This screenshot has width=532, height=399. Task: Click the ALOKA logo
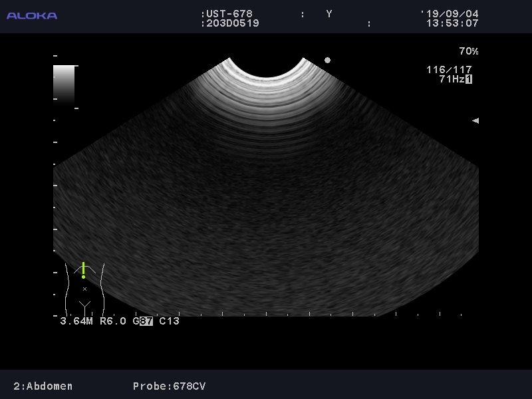click(32, 15)
